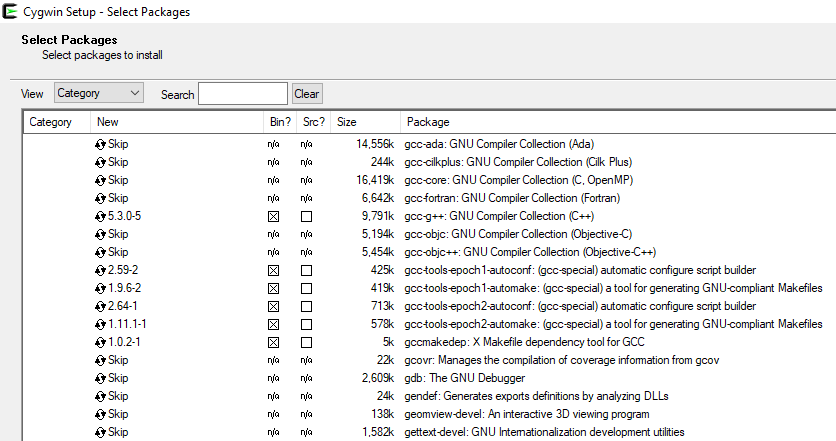The width and height of the screenshot is (836, 441).
Task: Uncheck Bin checkbox for gcc-tools-epoch2-autoconf
Action: coord(274,307)
